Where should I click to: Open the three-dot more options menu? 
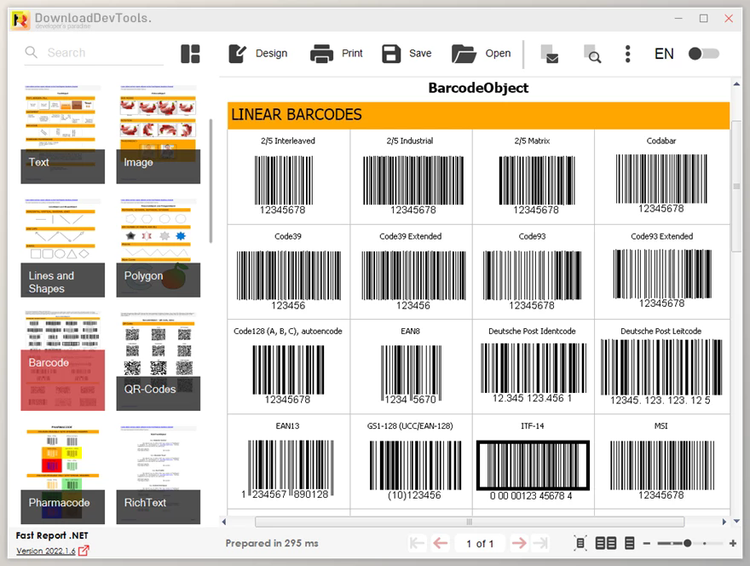click(628, 54)
